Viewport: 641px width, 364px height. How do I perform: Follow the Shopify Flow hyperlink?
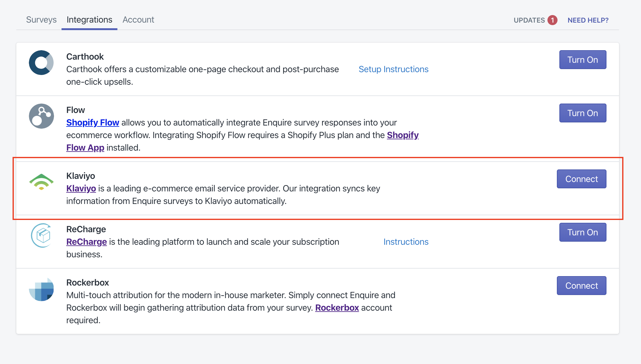(x=93, y=122)
